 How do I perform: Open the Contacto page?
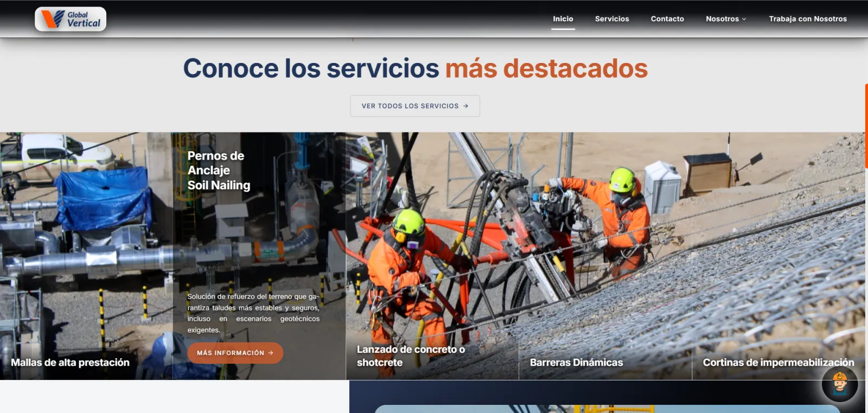click(x=667, y=19)
